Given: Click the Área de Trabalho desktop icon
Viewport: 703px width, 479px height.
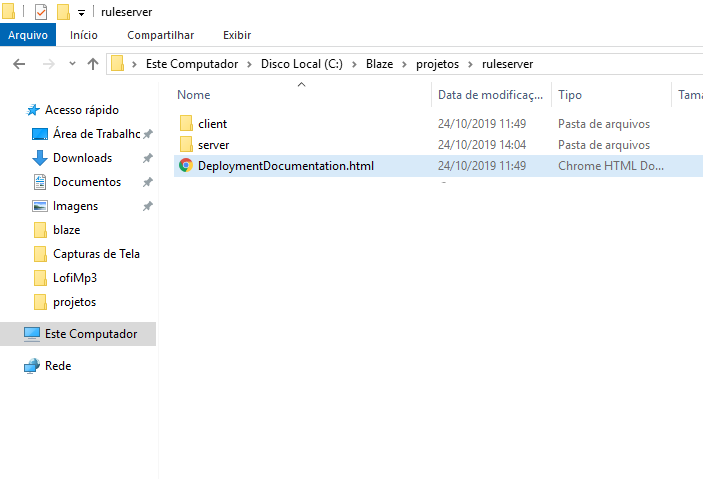Looking at the screenshot, I should [40, 134].
